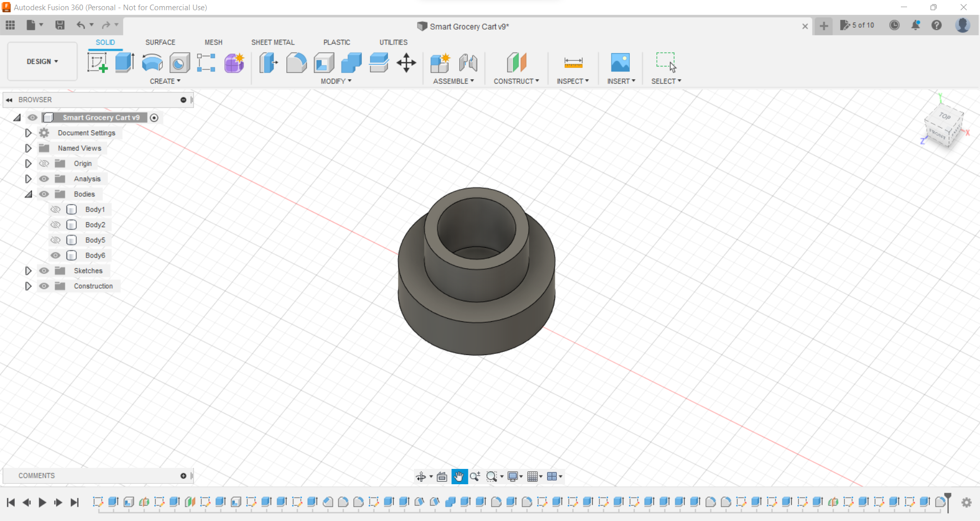Select the Fillet tool in Modify group
The height and width of the screenshot is (521, 980).
coord(297,62)
